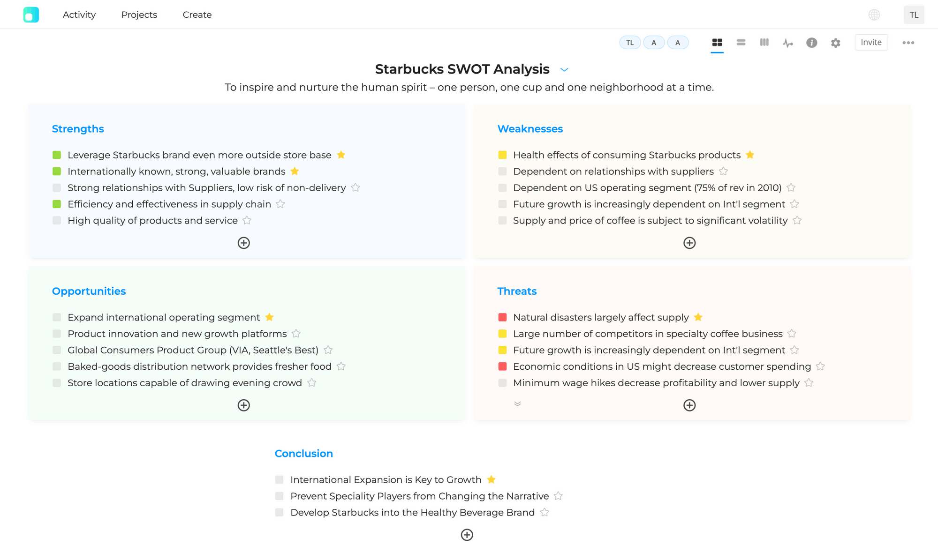The height and width of the screenshot is (560, 938).
Task: Expand the title dropdown beside 'Starbucks SWOT Analysis'
Action: click(x=564, y=69)
